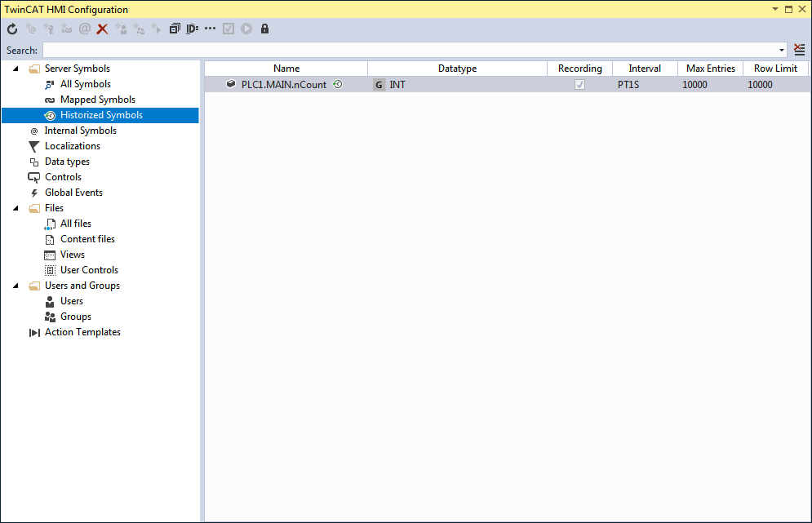Image resolution: width=812 pixels, height=523 pixels.
Task: Click the overlapping-windows collapse all icon
Action: (175, 29)
